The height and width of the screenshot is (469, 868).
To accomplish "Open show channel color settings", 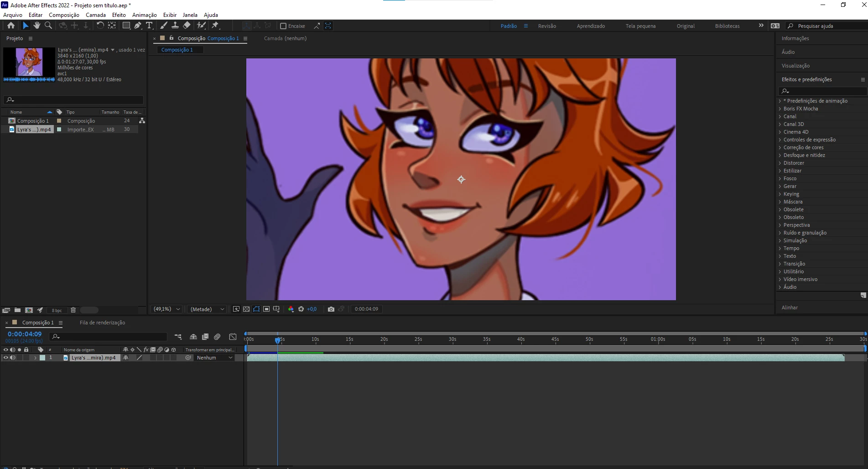I will (291, 309).
